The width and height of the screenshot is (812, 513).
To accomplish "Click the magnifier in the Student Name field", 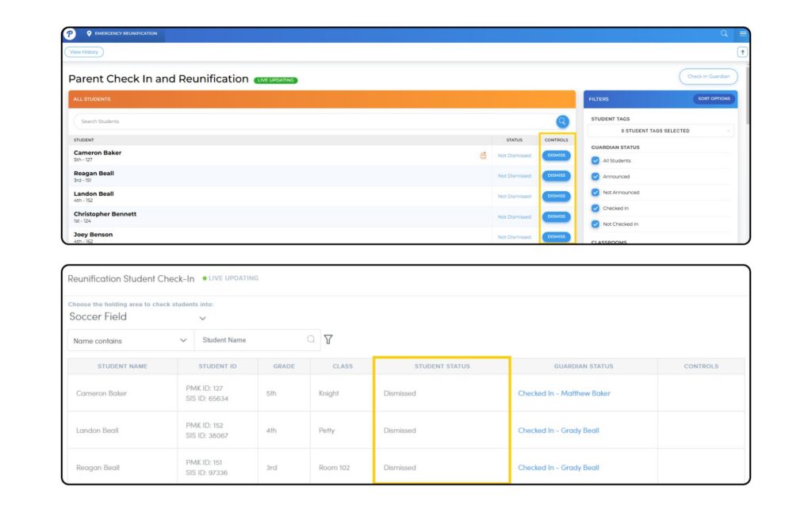I will (x=311, y=339).
